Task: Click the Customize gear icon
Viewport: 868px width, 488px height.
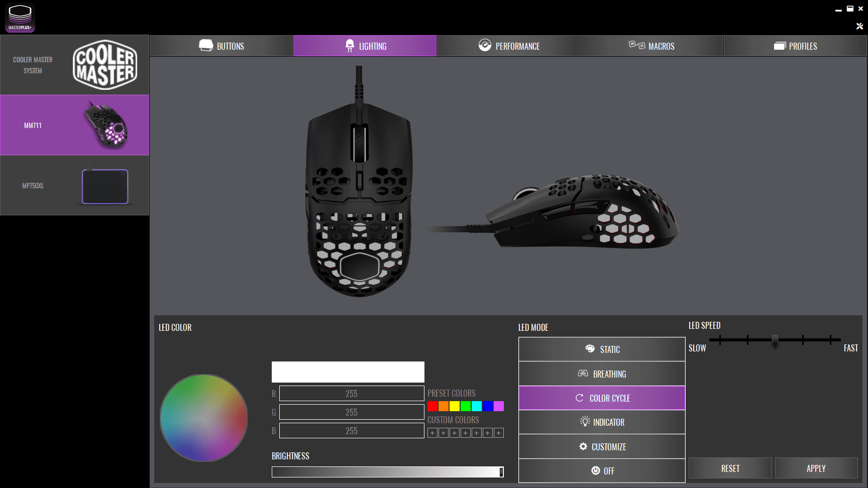Action: coord(583,446)
